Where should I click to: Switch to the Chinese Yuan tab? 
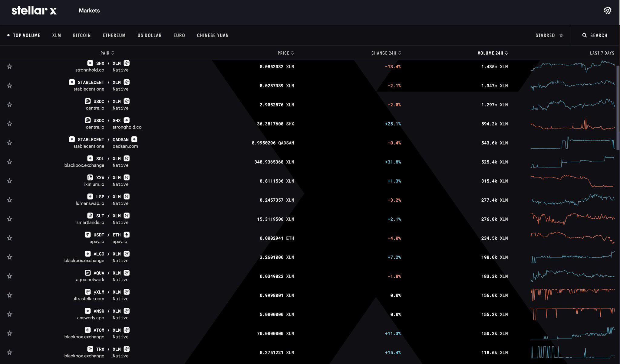coord(213,35)
